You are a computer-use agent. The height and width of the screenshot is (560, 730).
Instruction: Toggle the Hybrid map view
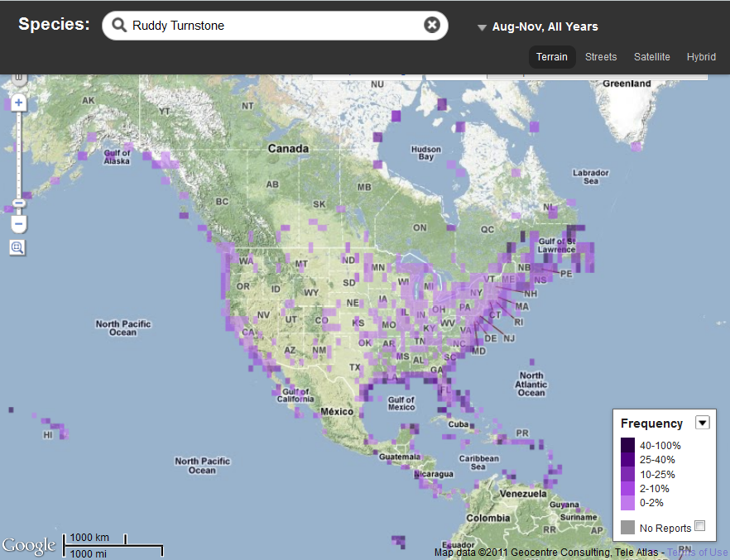[701, 56]
